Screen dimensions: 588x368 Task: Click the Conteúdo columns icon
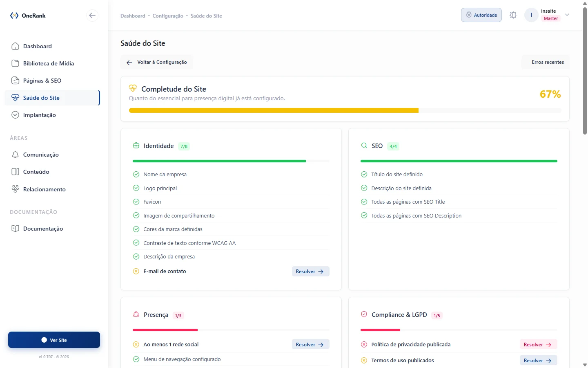15,172
